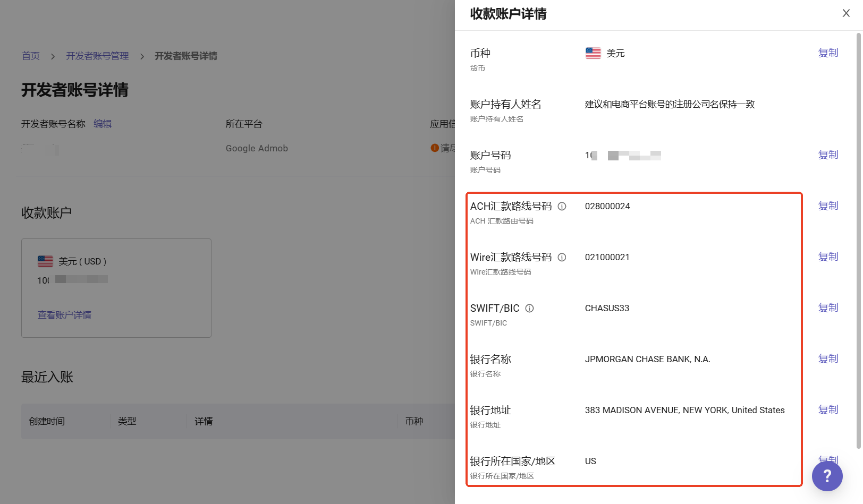Screen dimensions: 863x504
Task: Open the purple help question mark button
Action: click(x=827, y=476)
